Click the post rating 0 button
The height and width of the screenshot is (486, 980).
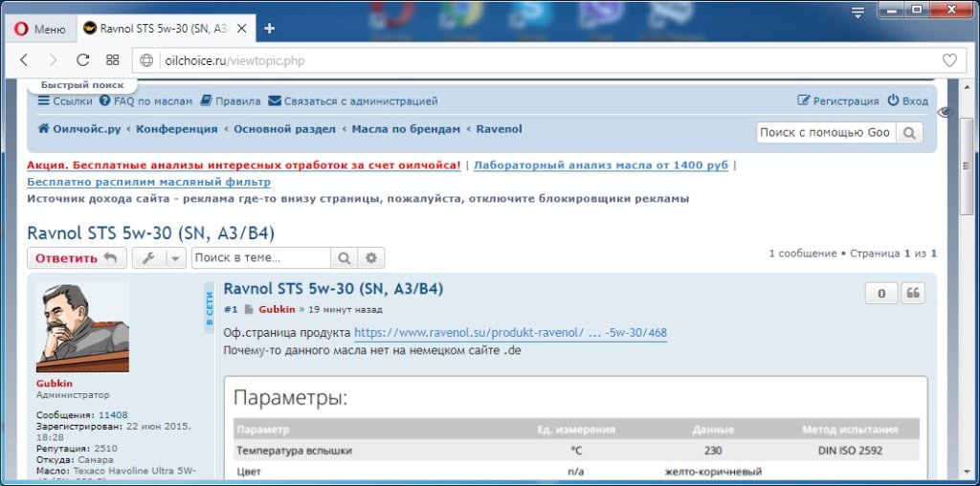pos(881,293)
